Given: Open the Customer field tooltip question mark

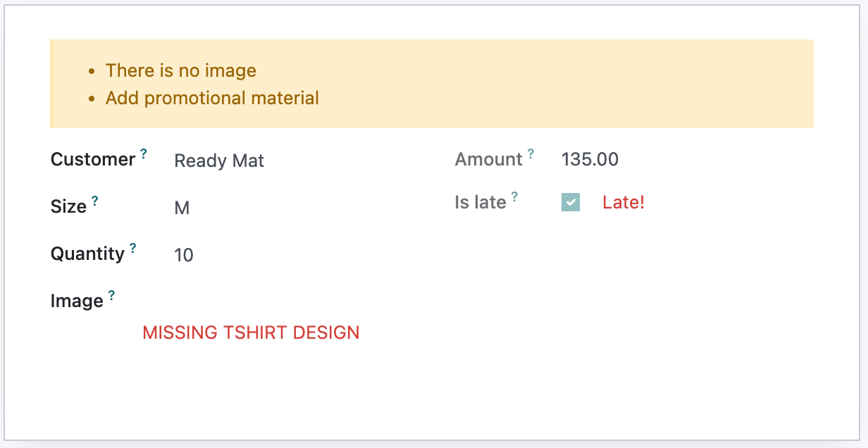Looking at the screenshot, I should click(x=144, y=153).
